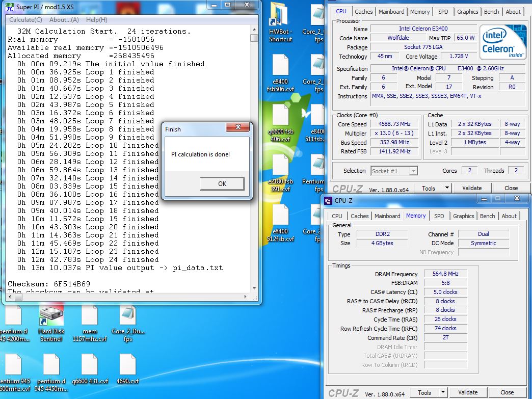This screenshot has width=532, height=399.
Task: Select the mem 1157mhz.cvf desktop file
Action: [89, 323]
